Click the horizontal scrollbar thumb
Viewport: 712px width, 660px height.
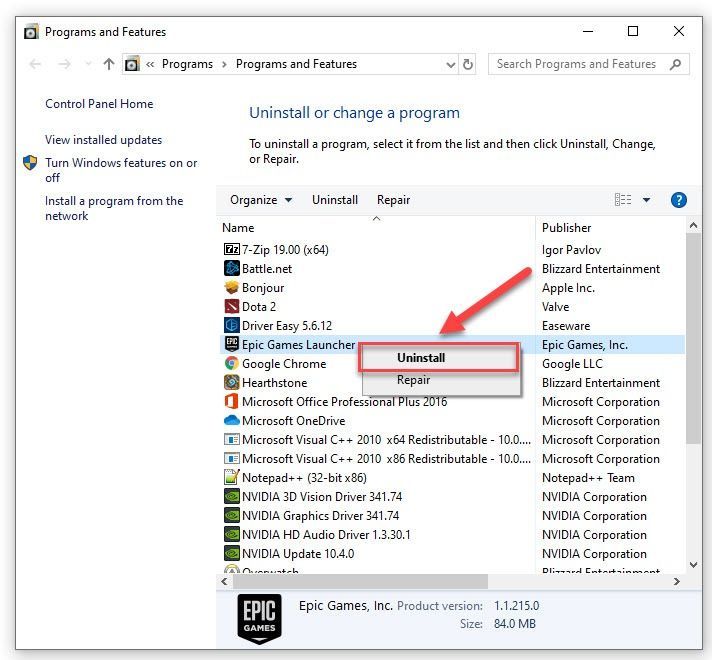361,581
